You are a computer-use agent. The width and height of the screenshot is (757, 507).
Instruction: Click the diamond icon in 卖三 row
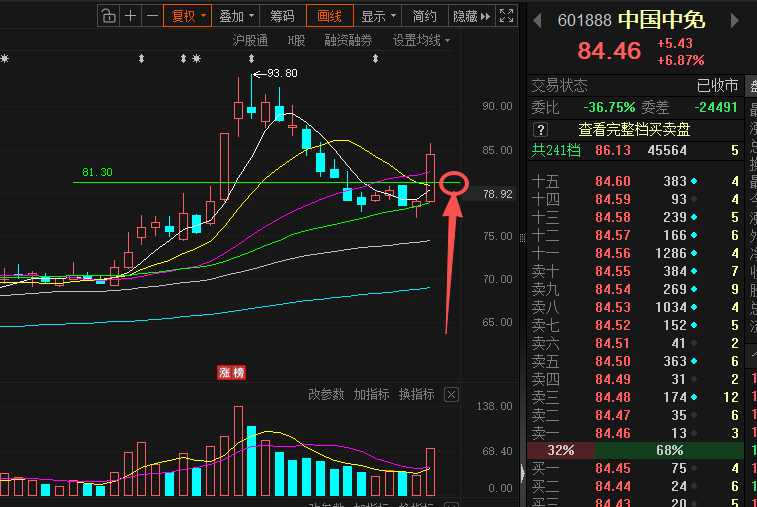click(x=694, y=397)
